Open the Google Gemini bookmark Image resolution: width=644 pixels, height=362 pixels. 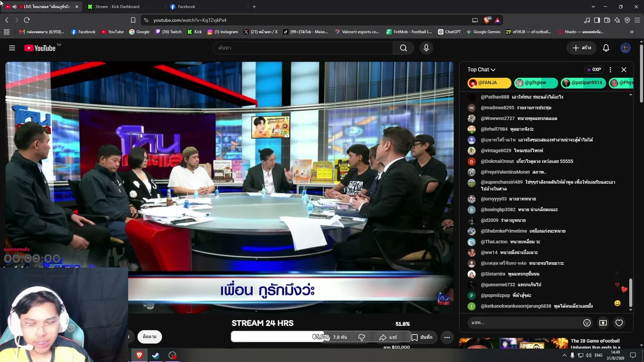pyautogui.click(x=483, y=32)
